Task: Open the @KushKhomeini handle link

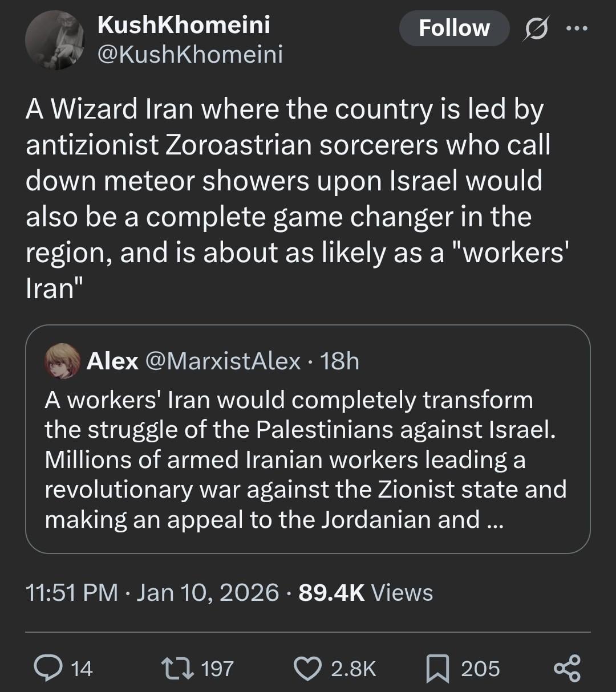Action: pos(191,55)
